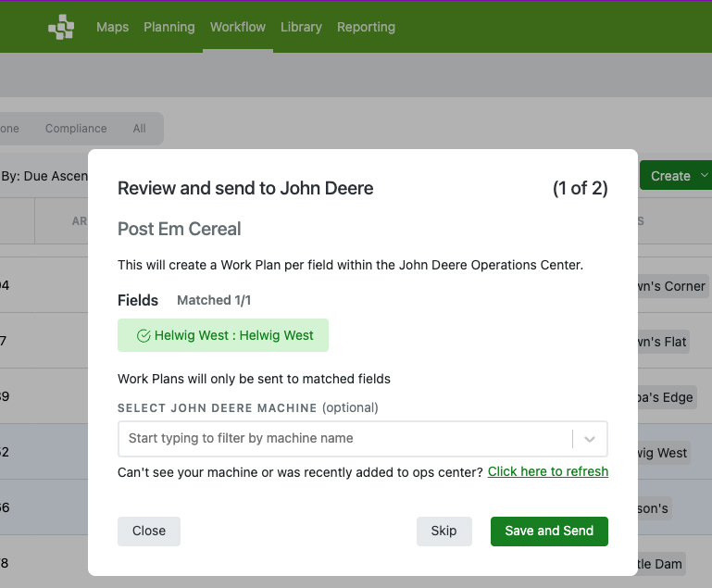712x588 pixels.
Task: Click the 'West' field tag in background table
Action: [664, 453]
